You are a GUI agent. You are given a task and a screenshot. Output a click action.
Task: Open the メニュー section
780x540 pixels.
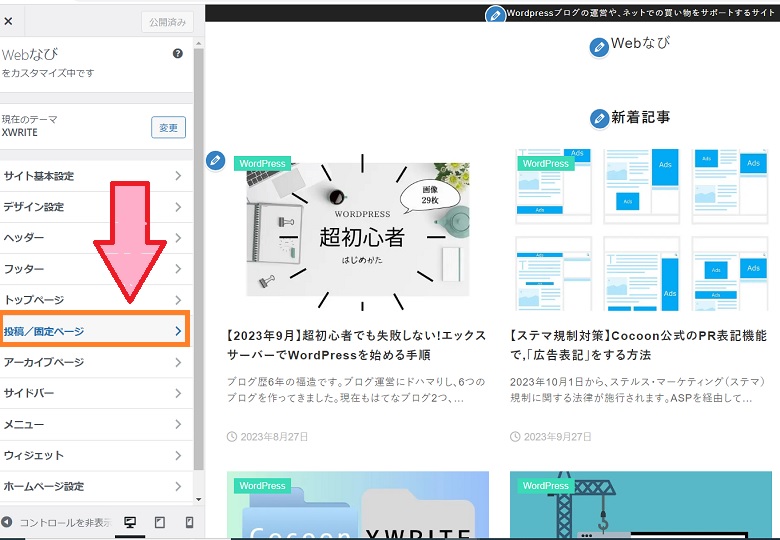point(96,424)
